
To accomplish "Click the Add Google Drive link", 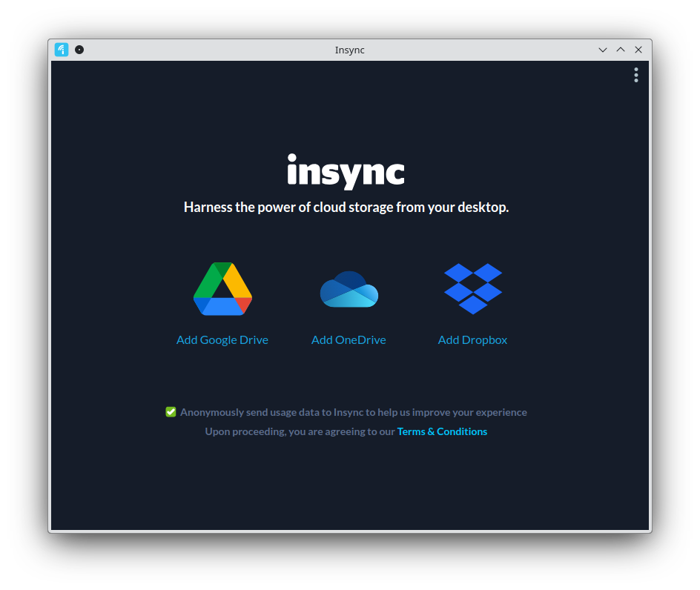I will 222,340.
